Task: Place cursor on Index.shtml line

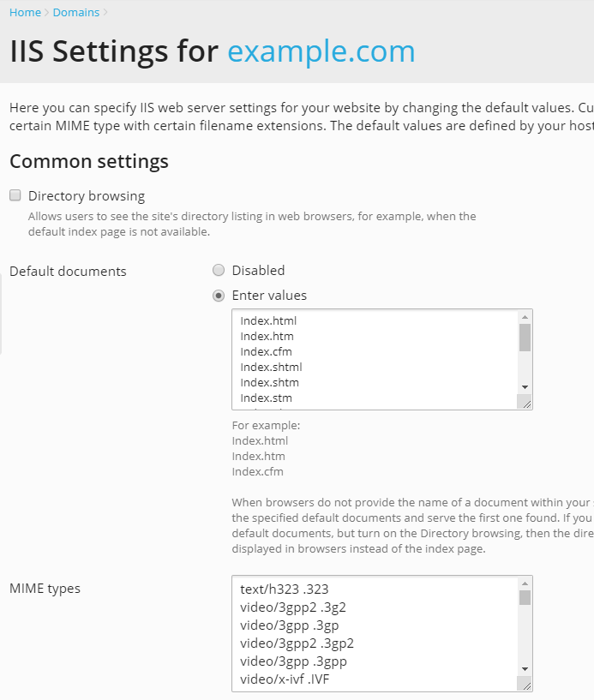Action: coord(271,367)
